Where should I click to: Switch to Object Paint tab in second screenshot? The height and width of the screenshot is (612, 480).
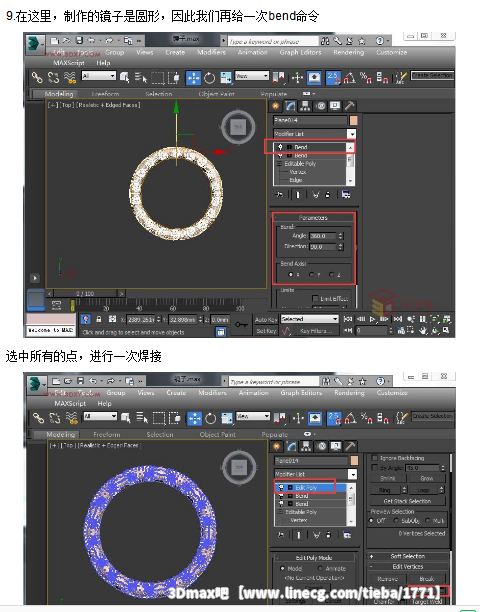217,434
